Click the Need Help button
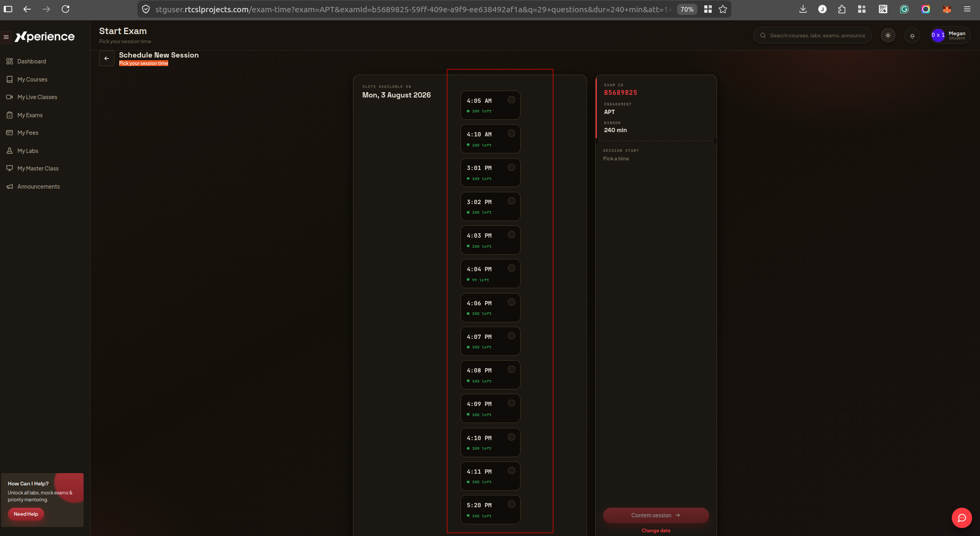This screenshot has width=980, height=536. pyautogui.click(x=26, y=514)
